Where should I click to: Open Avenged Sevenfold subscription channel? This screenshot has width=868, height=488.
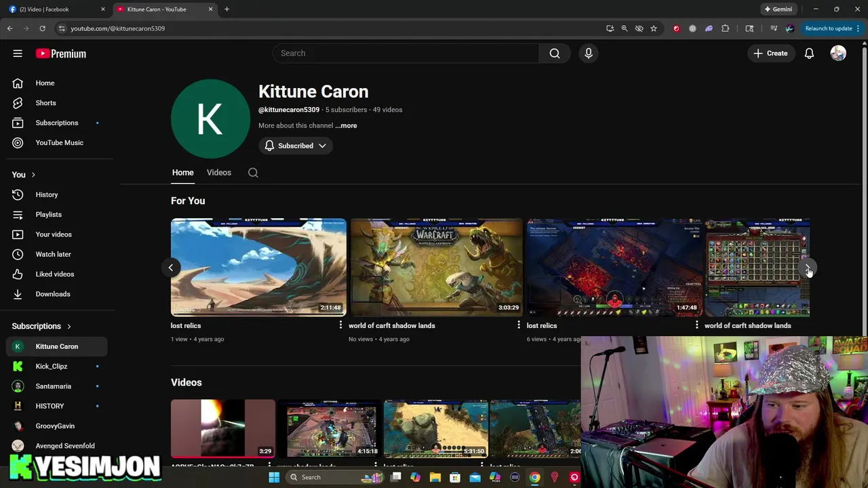pos(57,446)
